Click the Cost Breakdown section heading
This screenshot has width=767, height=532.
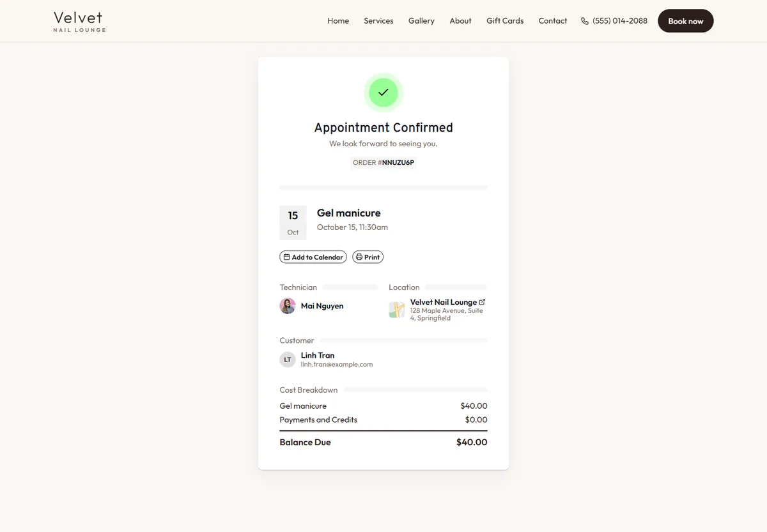[x=309, y=390]
